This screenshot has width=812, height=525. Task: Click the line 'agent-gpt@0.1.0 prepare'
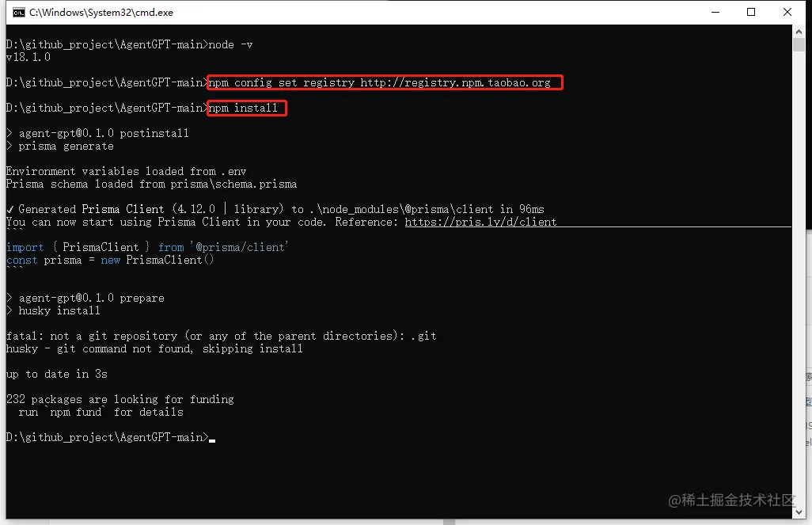[x=85, y=298]
